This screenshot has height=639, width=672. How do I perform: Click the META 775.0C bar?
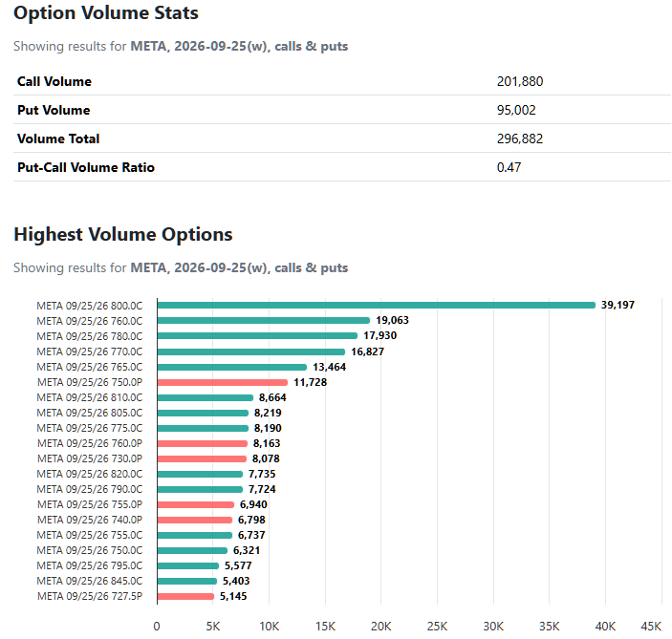[203, 428]
